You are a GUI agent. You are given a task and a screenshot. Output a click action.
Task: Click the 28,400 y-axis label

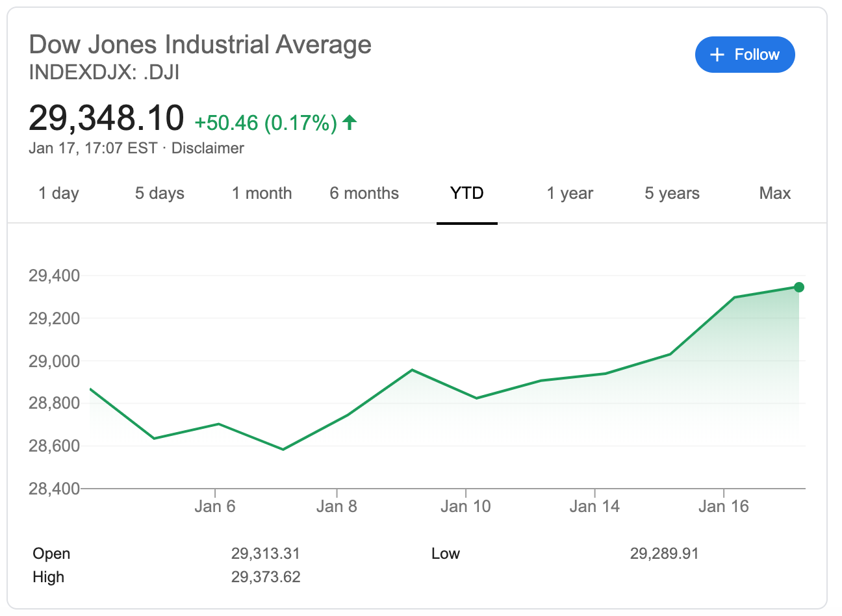click(55, 488)
